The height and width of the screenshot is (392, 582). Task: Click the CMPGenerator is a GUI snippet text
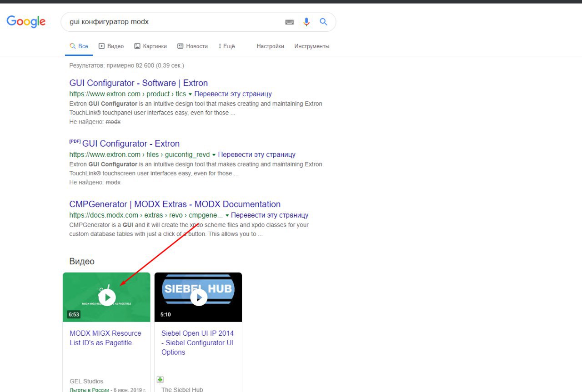pos(189,229)
